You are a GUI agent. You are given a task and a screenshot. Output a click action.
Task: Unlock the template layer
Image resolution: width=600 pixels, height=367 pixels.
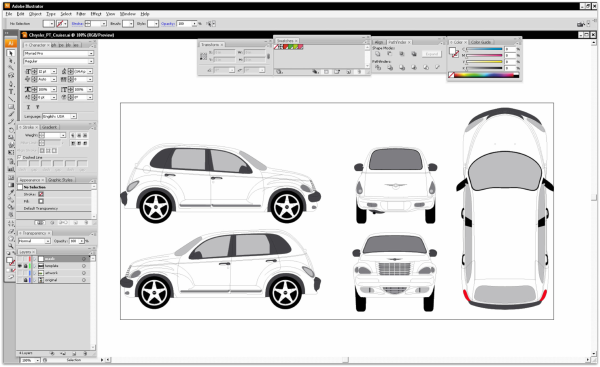26,266
